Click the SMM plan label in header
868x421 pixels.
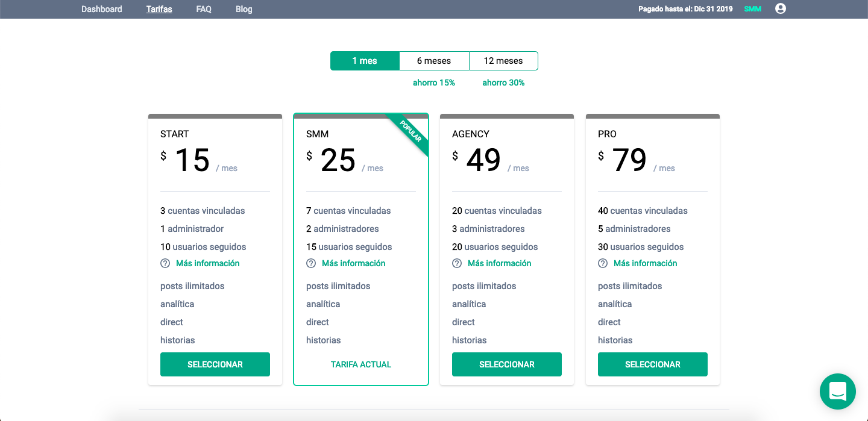[x=753, y=9]
